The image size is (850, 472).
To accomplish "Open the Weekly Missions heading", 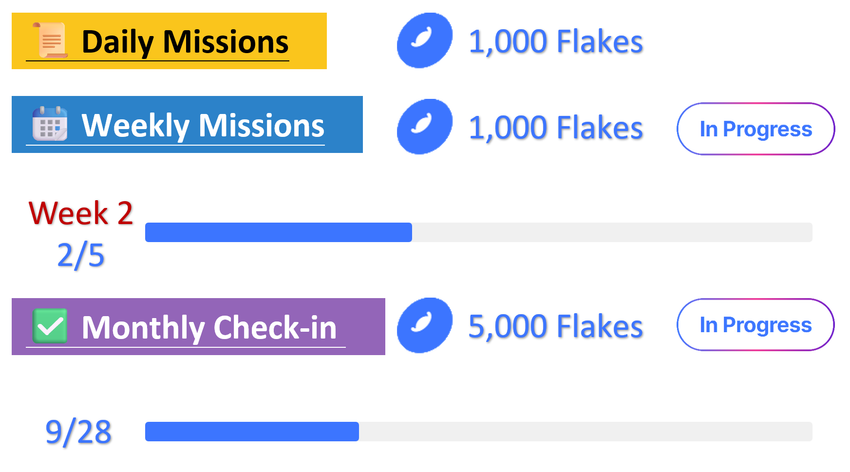I will coord(203,126).
